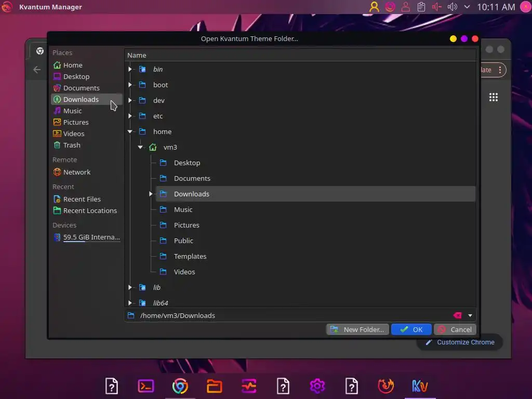Select the home folder row

click(x=162, y=131)
